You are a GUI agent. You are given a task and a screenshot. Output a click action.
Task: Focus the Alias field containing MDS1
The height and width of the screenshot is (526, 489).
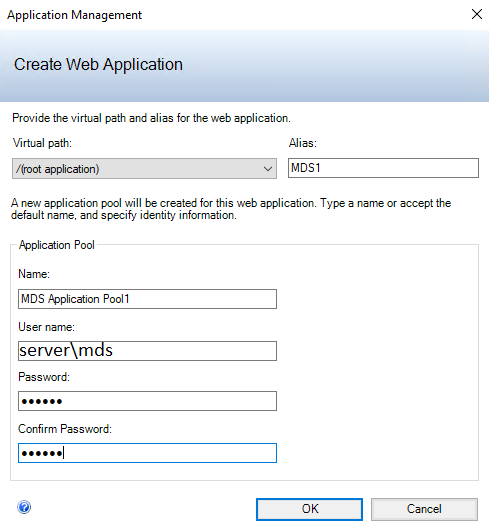point(383,168)
